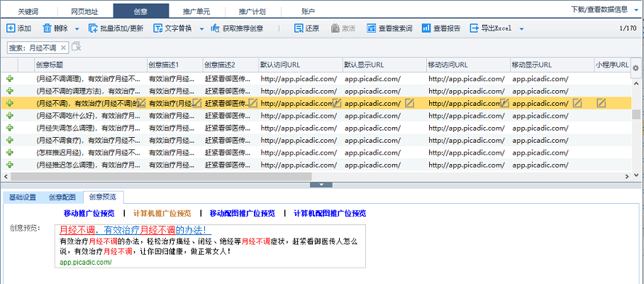Edit 默认访问URL cell in highlighted row
Image resolution: width=644 pixels, height=284 pixels.
point(337,103)
